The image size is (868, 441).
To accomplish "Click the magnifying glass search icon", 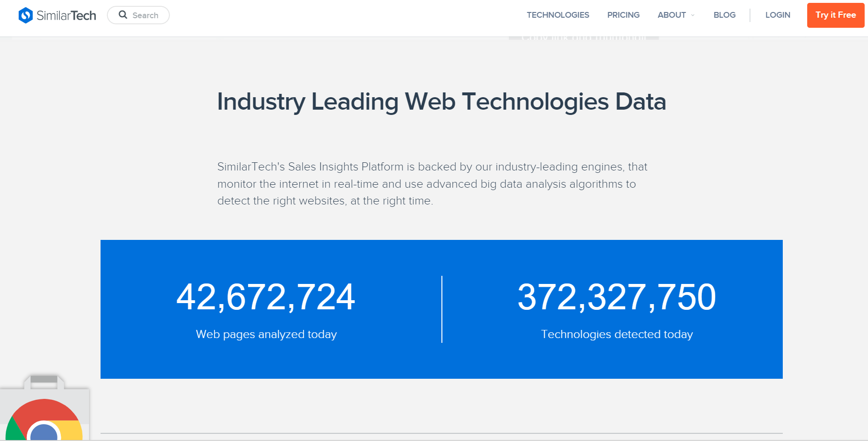I will coord(123,15).
